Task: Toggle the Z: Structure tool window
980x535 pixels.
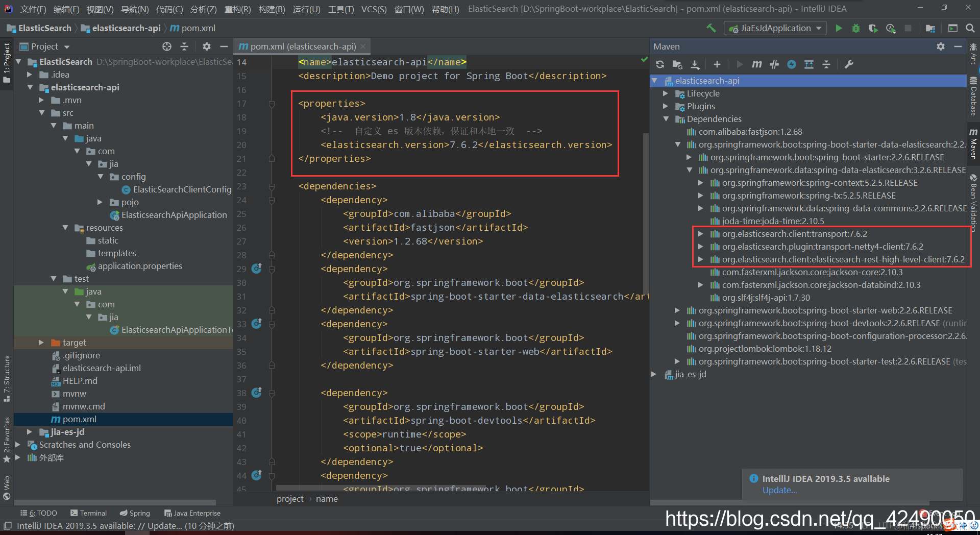Action: [x=7, y=378]
